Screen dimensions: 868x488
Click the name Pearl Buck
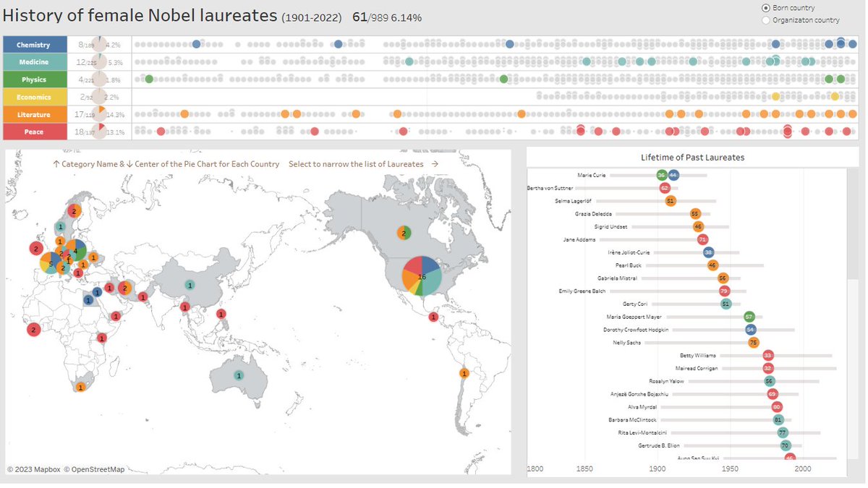(629, 265)
